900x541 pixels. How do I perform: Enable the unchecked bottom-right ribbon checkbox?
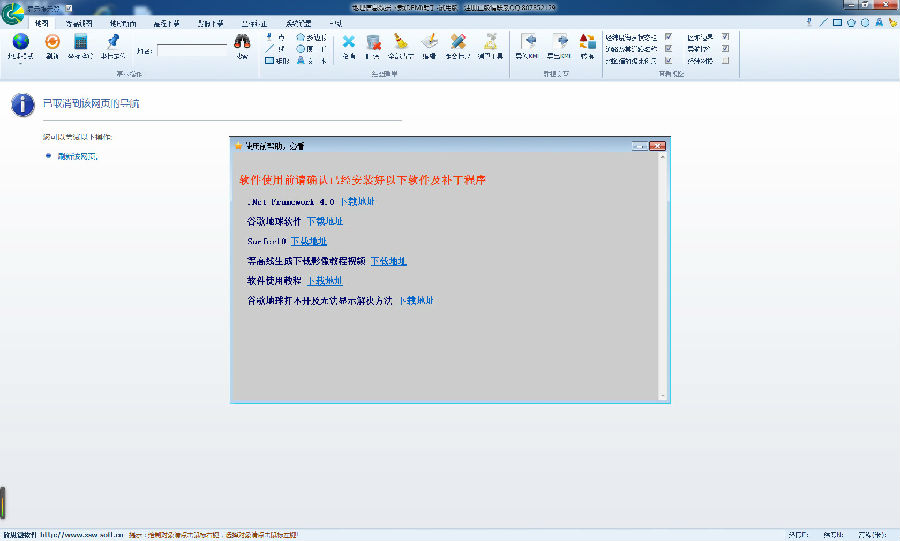click(725, 60)
